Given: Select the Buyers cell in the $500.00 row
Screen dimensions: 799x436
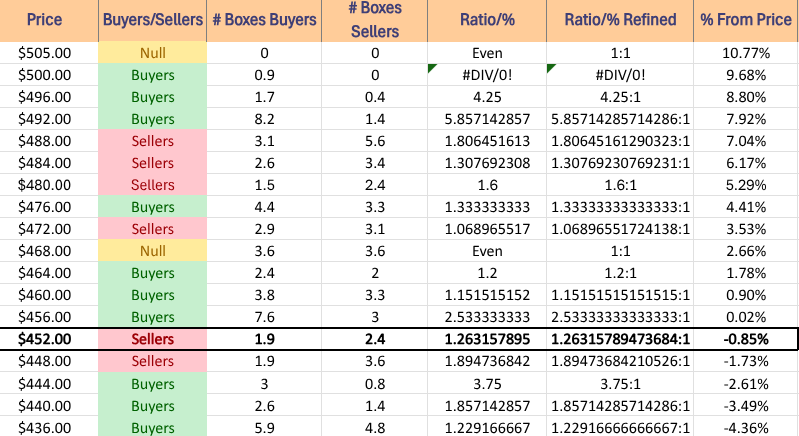Looking at the screenshot, I should pos(152,75).
